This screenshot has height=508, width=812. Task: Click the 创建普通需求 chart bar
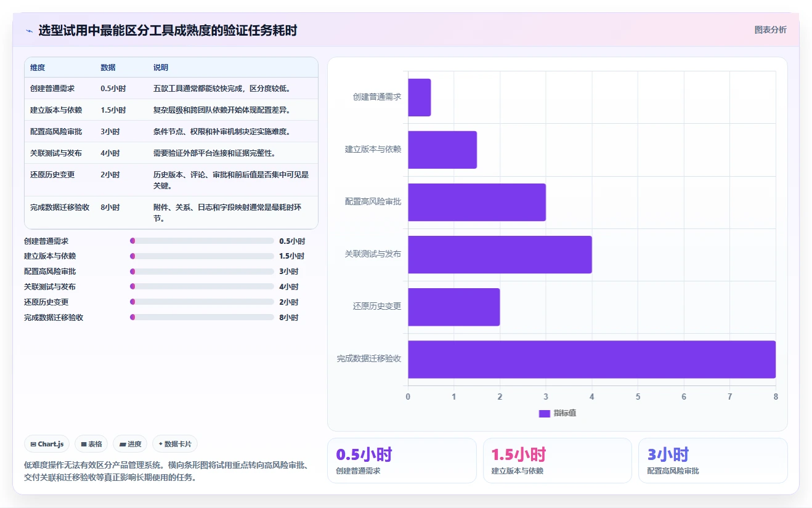coord(419,97)
